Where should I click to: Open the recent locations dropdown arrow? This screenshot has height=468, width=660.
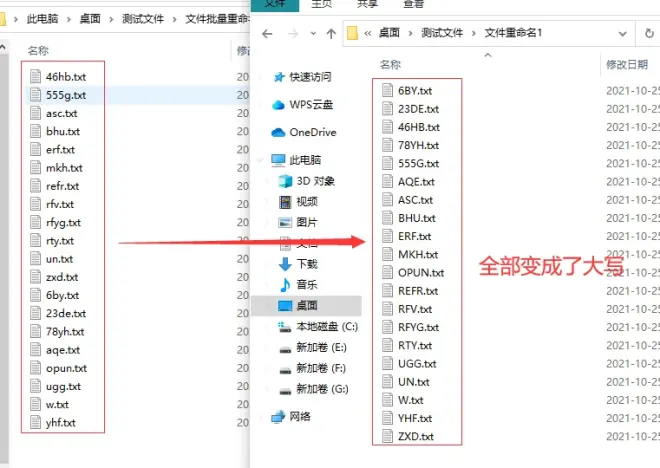tap(310, 34)
